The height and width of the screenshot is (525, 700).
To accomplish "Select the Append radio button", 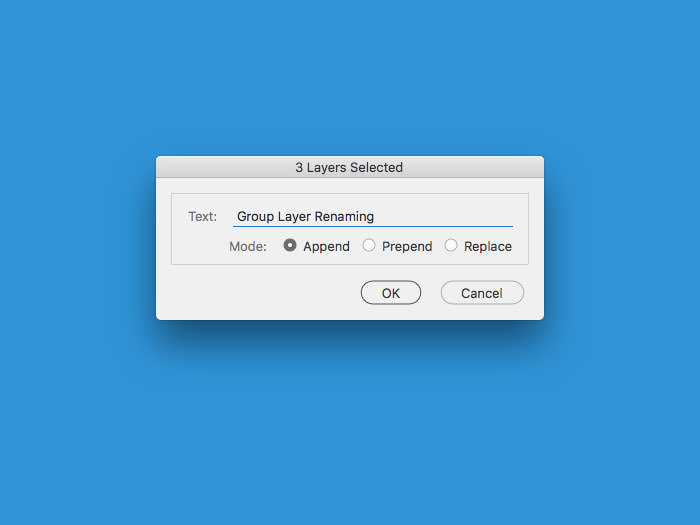I will click(x=290, y=245).
